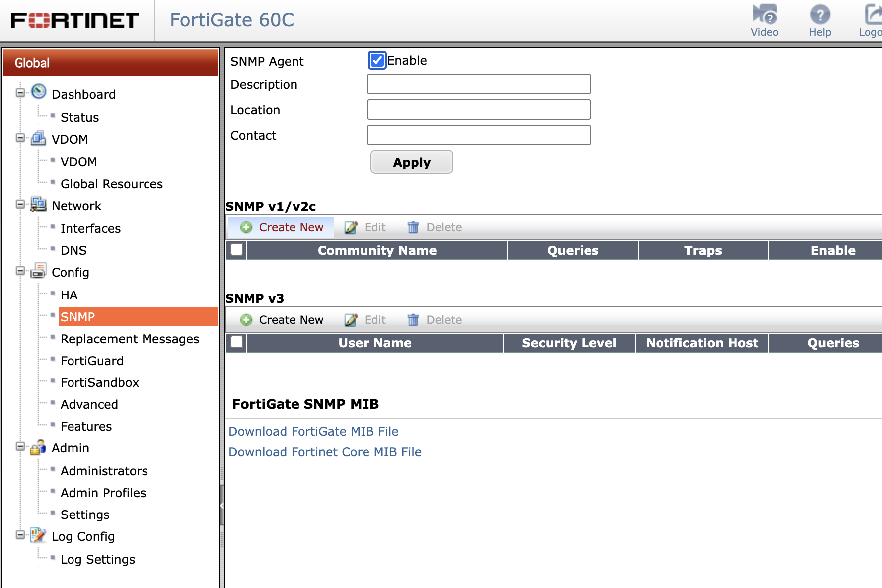This screenshot has height=588, width=882.
Task: Click the Dashboard gauge icon
Action: [39, 92]
